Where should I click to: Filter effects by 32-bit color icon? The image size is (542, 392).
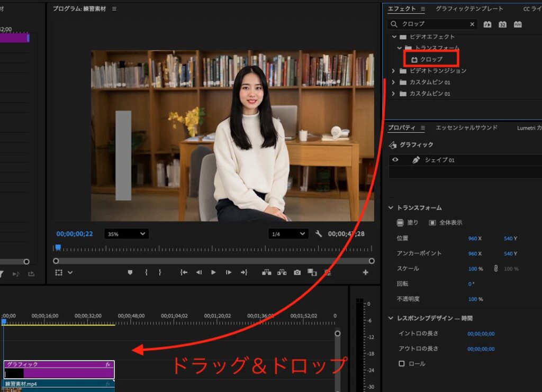503,24
